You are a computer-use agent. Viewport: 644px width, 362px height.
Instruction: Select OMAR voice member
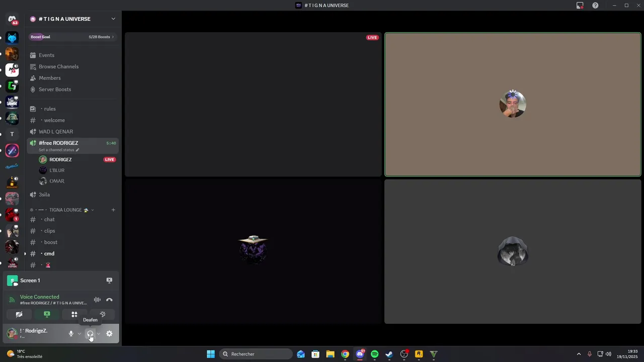(77, 181)
